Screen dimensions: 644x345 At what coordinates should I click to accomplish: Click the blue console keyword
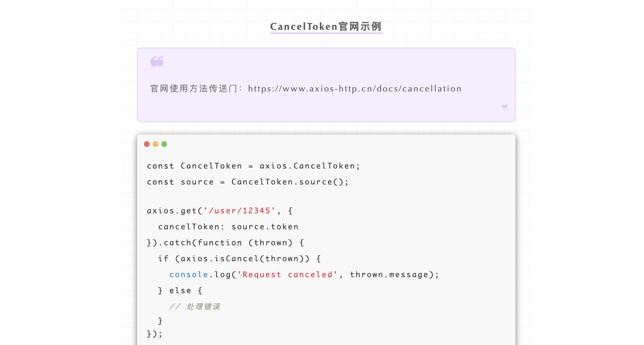189,275
